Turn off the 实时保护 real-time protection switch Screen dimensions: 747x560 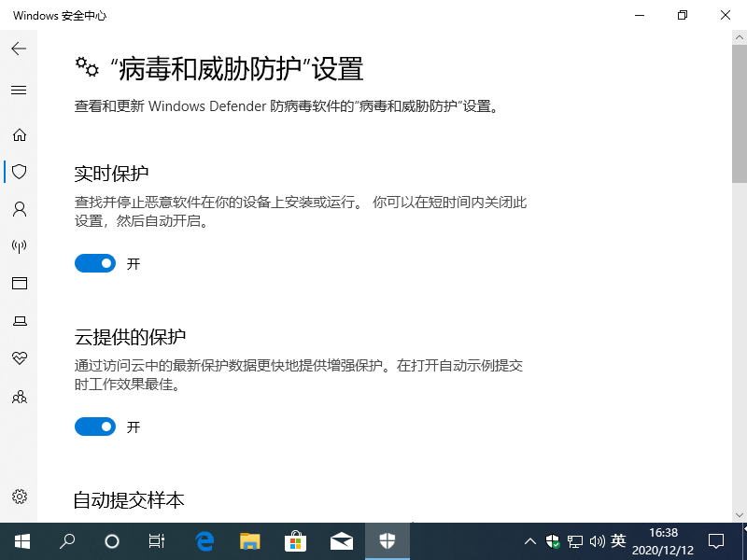[94, 263]
